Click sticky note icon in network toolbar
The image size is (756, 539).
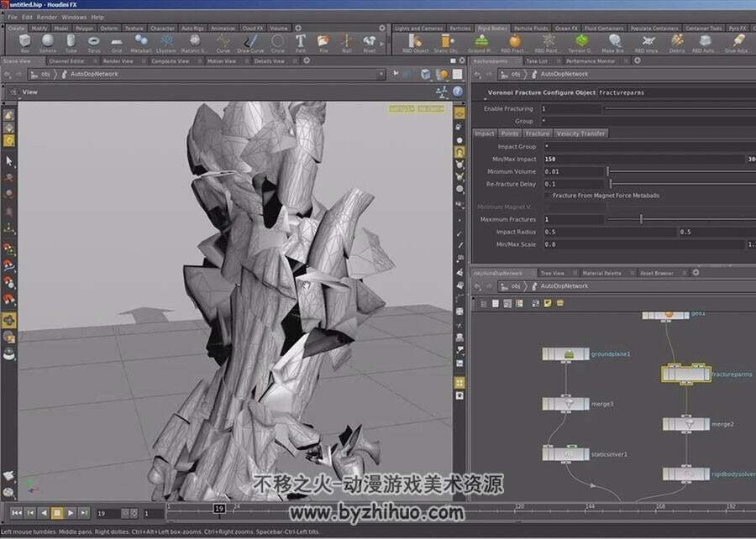tap(548, 303)
